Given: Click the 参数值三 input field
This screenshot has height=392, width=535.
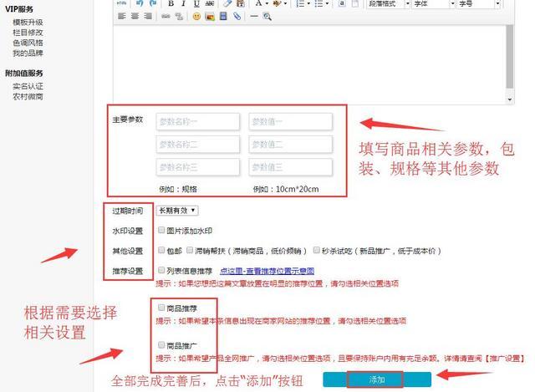Looking at the screenshot, I should (290, 167).
